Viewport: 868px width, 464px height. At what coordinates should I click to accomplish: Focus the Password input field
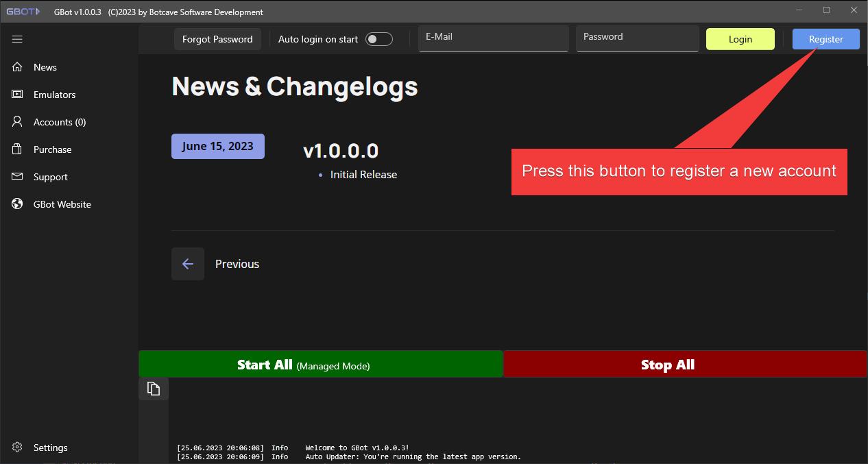(637, 39)
